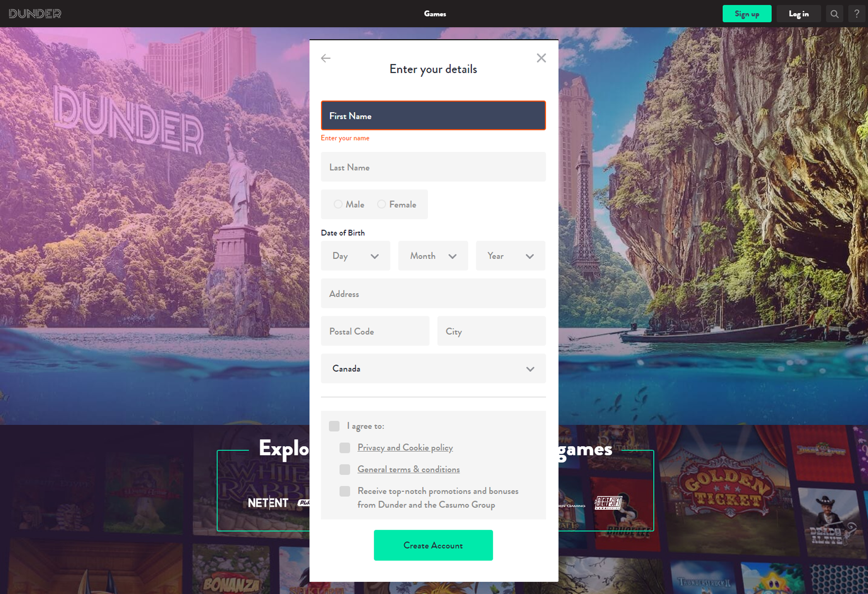Check the I agree to checkbox
This screenshot has width=868, height=594.
334,426
